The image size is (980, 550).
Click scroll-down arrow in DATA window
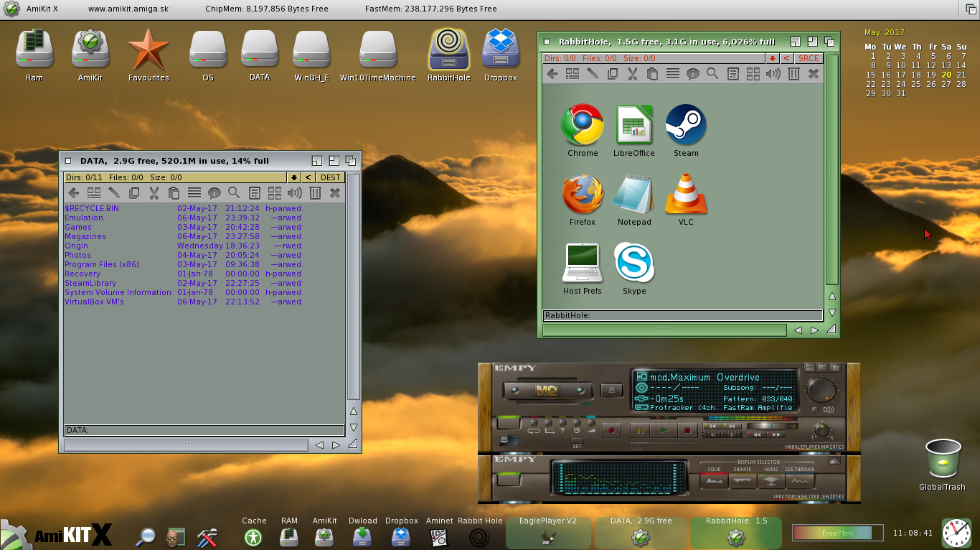tap(353, 427)
